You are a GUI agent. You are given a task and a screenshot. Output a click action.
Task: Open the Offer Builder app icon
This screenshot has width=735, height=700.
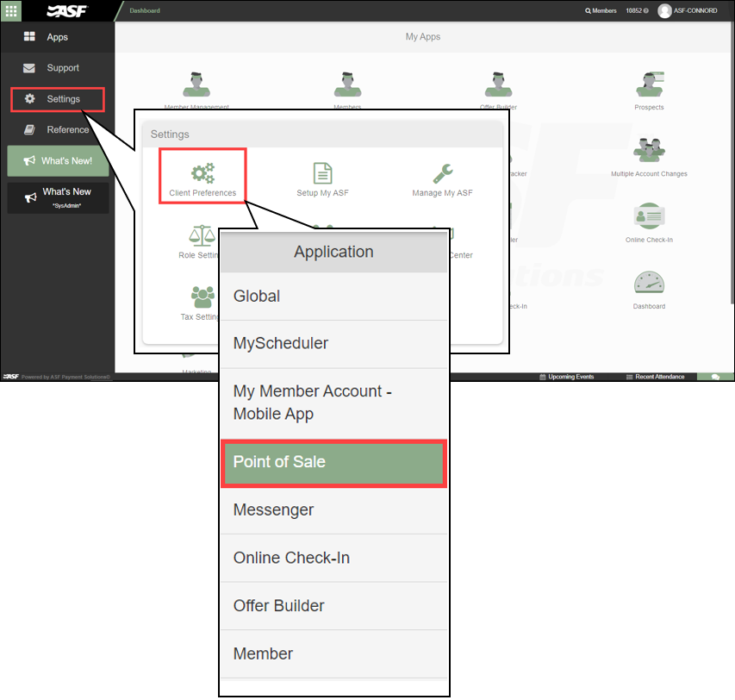[x=498, y=84]
